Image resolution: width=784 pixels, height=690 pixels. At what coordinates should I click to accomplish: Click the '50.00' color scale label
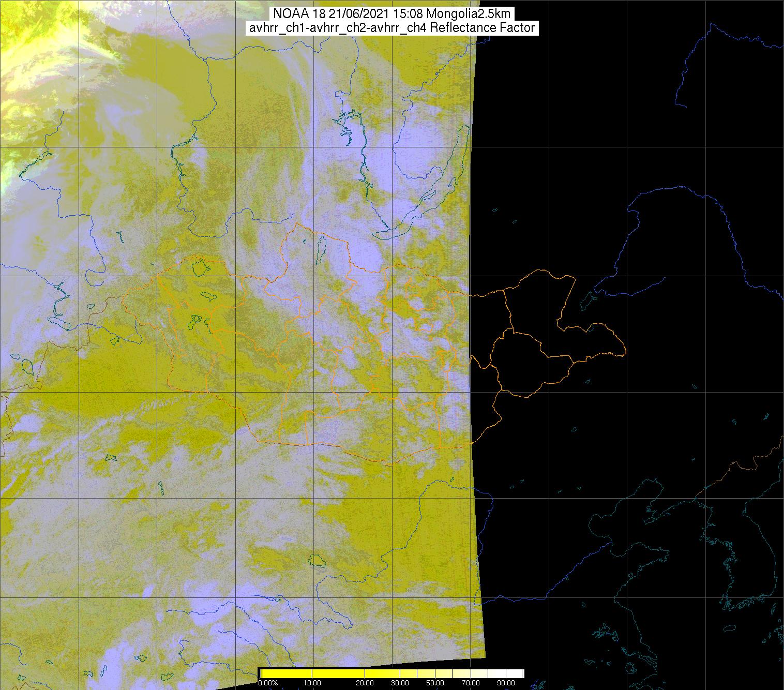tap(435, 683)
